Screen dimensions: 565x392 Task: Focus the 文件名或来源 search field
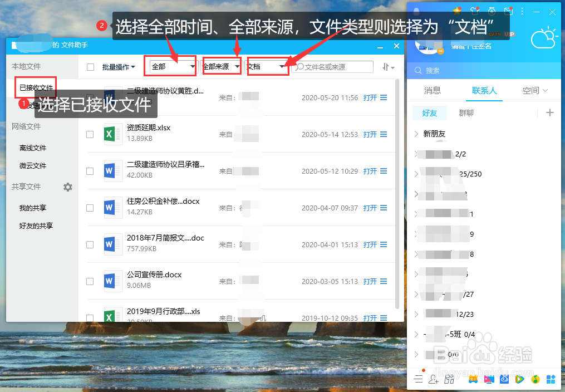click(332, 67)
